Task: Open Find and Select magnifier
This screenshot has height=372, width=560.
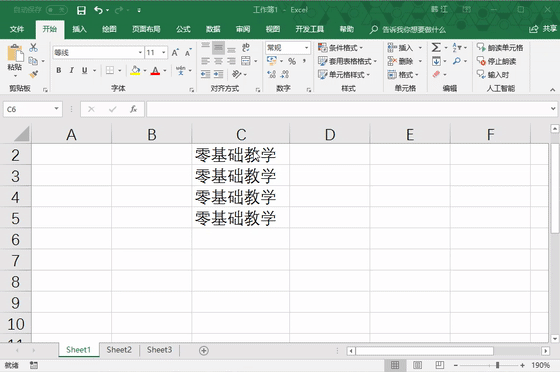Action: (456, 61)
